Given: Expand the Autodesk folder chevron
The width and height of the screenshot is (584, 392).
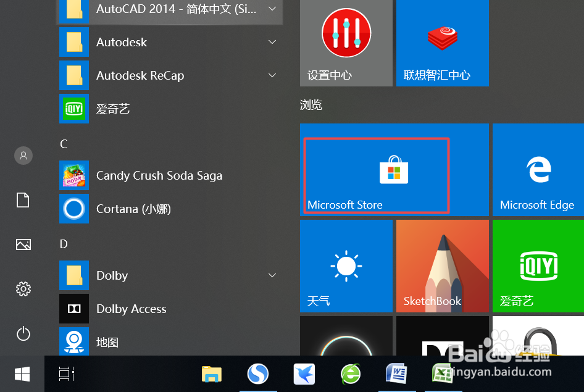Looking at the screenshot, I should 272,42.
